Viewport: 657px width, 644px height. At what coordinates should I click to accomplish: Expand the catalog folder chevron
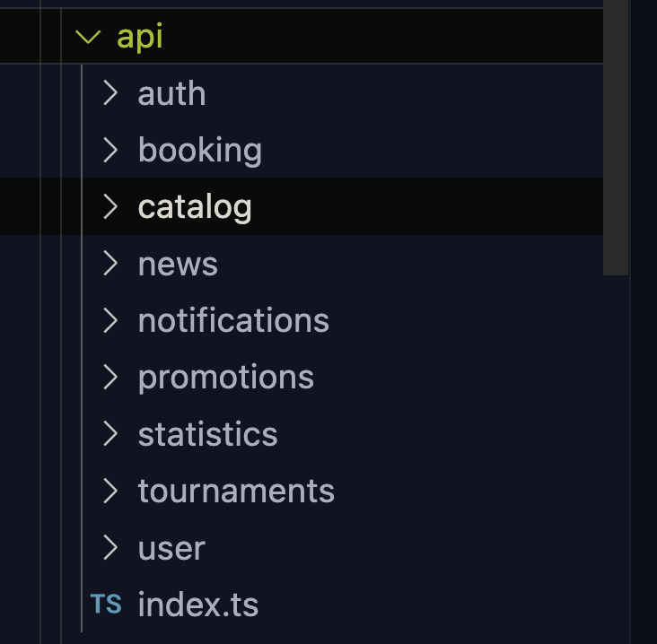[x=110, y=206]
